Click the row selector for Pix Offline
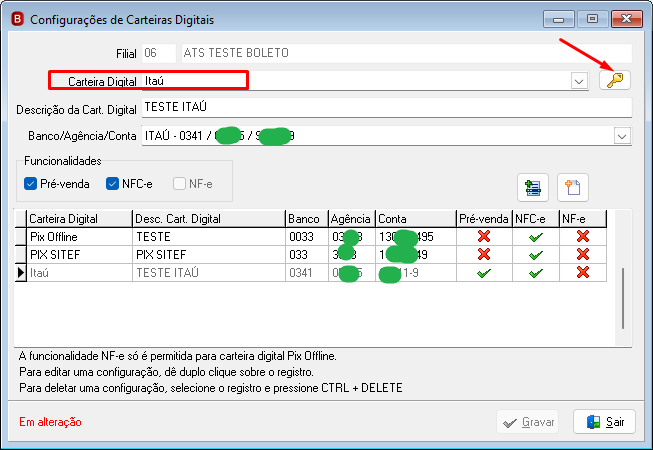Screen dimensions: 653x450 21,237
